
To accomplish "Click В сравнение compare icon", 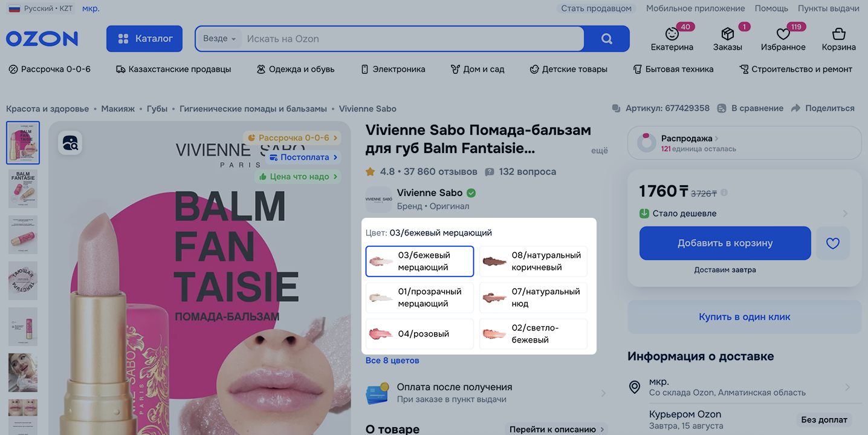I will (722, 108).
